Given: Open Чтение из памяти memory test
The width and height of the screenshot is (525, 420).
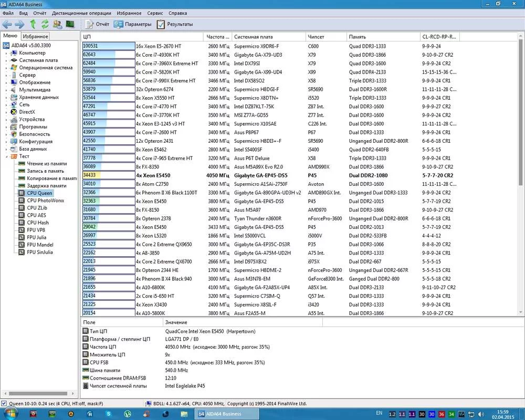Looking at the screenshot, I should (46, 164).
